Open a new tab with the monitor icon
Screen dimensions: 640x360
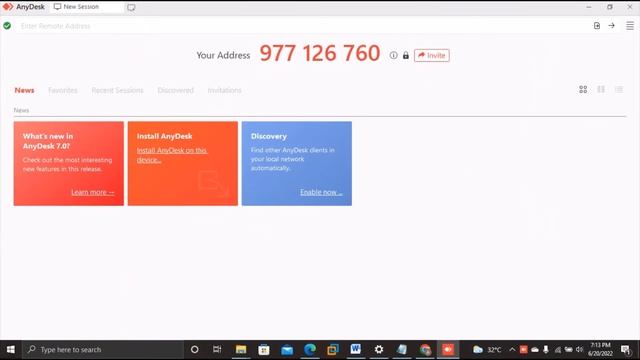click(131, 7)
